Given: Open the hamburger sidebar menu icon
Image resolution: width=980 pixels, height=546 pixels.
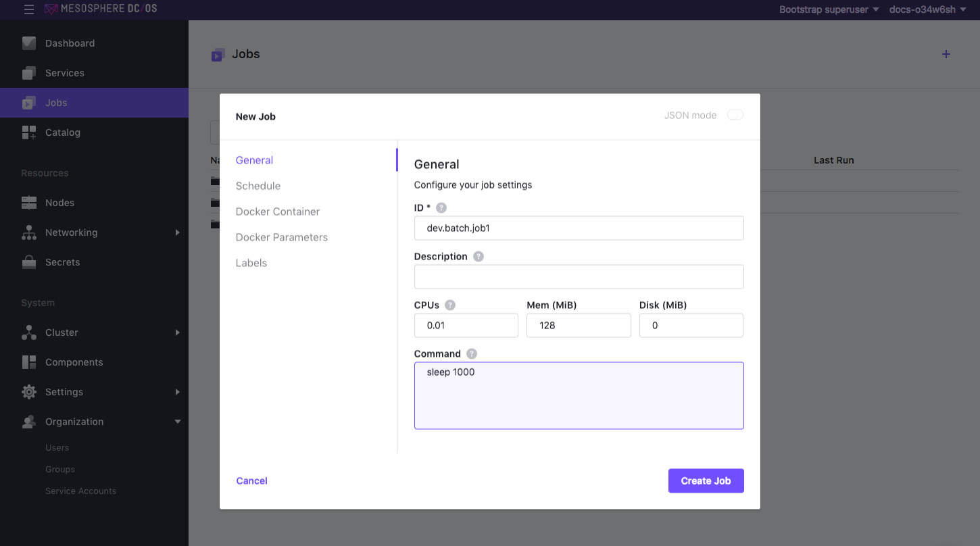Looking at the screenshot, I should click(x=28, y=9).
